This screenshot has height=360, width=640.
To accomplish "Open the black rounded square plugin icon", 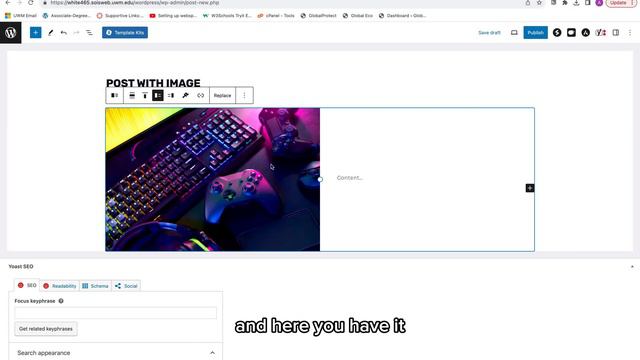I will 571,33.
